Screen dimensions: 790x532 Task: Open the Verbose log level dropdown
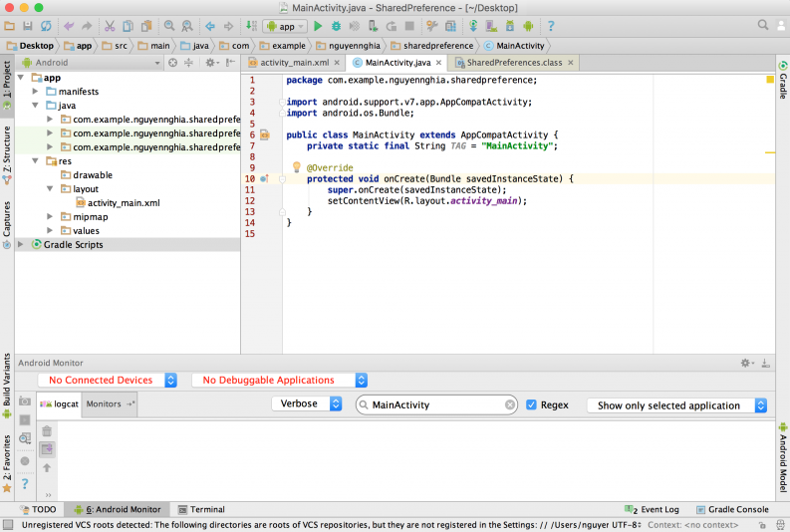(x=308, y=404)
